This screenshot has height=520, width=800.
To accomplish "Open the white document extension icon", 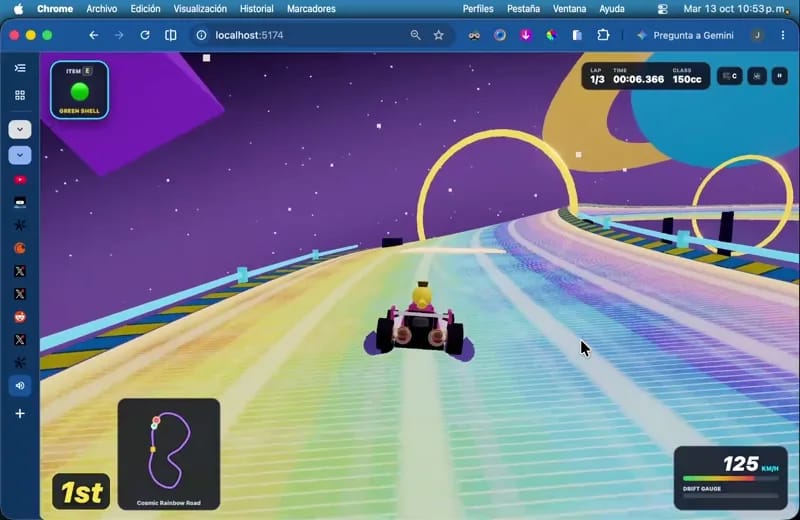I will click(577, 35).
